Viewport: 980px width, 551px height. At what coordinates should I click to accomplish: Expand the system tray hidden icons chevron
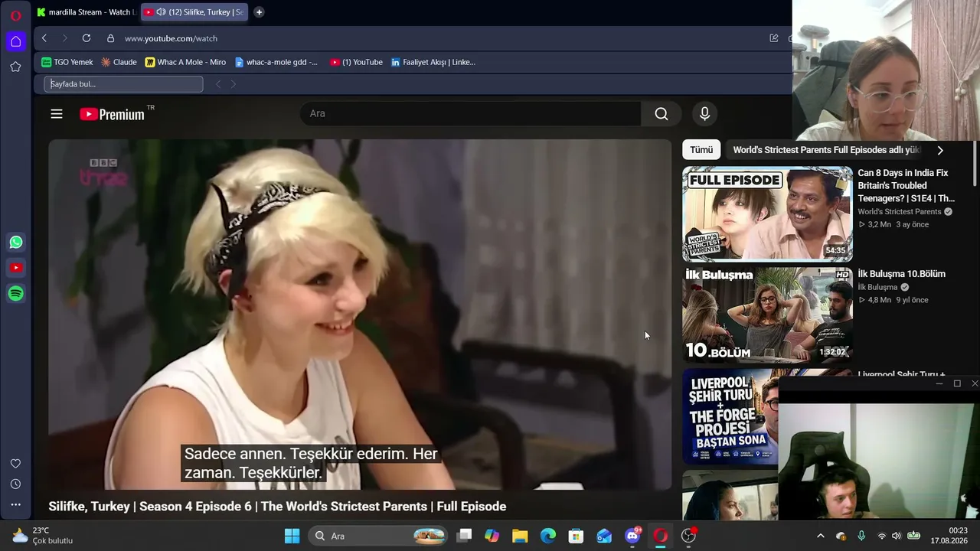point(821,536)
